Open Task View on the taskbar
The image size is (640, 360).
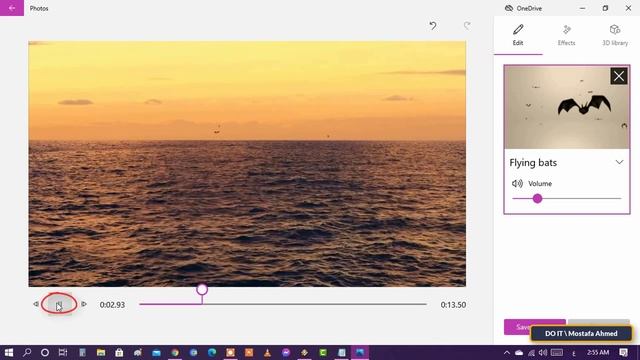coord(63,352)
